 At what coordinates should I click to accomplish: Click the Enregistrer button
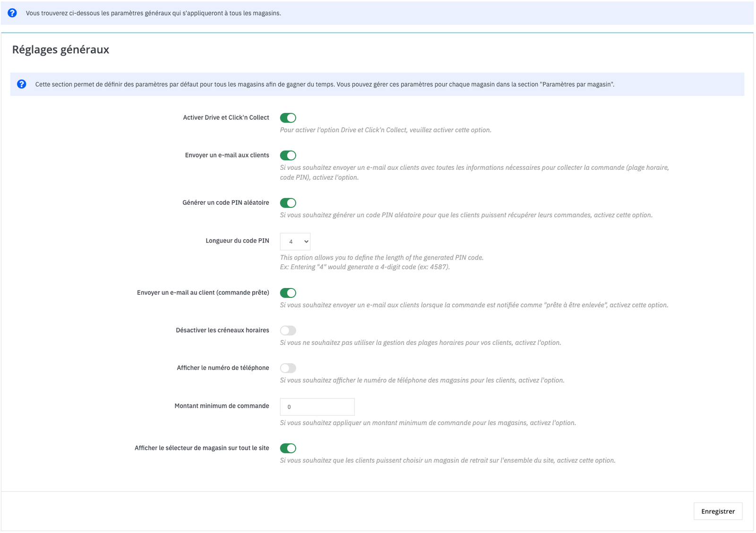tap(718, 511)
